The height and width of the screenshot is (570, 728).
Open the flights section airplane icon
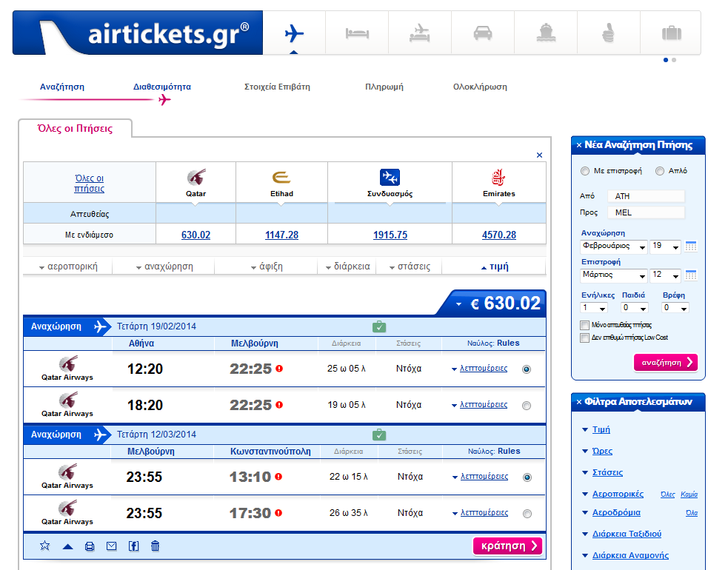tap(294, 33)
